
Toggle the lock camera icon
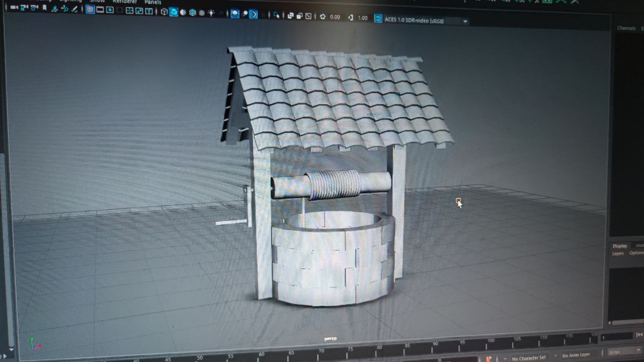click(24, 8)
